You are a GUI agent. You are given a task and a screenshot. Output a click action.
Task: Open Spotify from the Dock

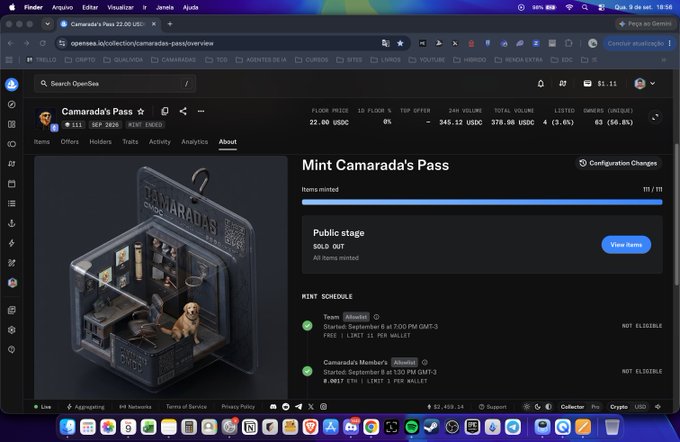(x=411, y=427)
